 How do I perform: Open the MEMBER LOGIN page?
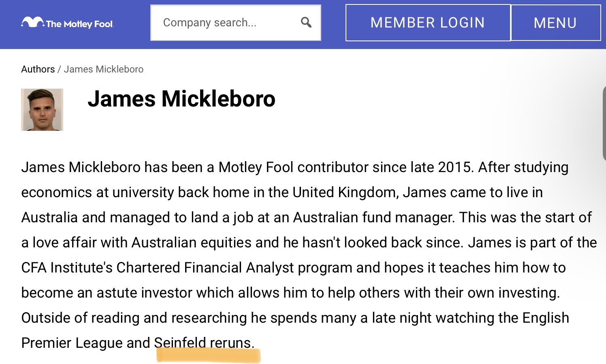click(x=428, y=23)
